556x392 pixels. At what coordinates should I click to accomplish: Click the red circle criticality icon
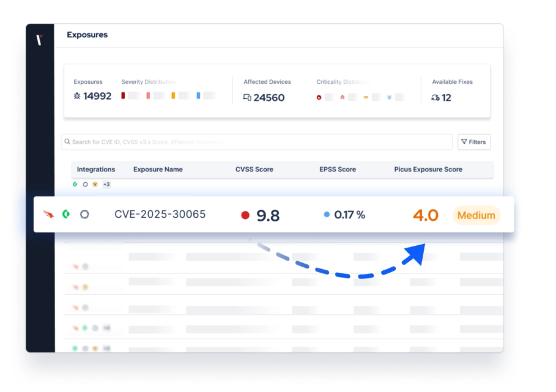319,97
